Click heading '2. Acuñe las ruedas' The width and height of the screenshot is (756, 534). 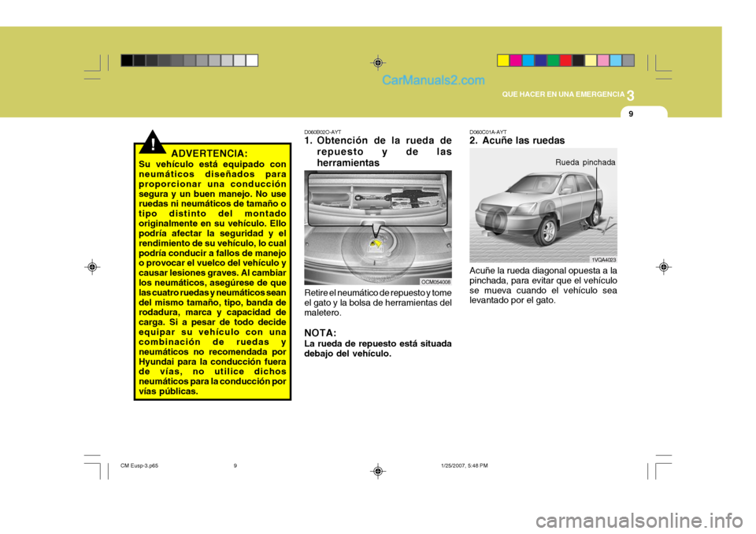pyautogui.click(x=517, y=140)
